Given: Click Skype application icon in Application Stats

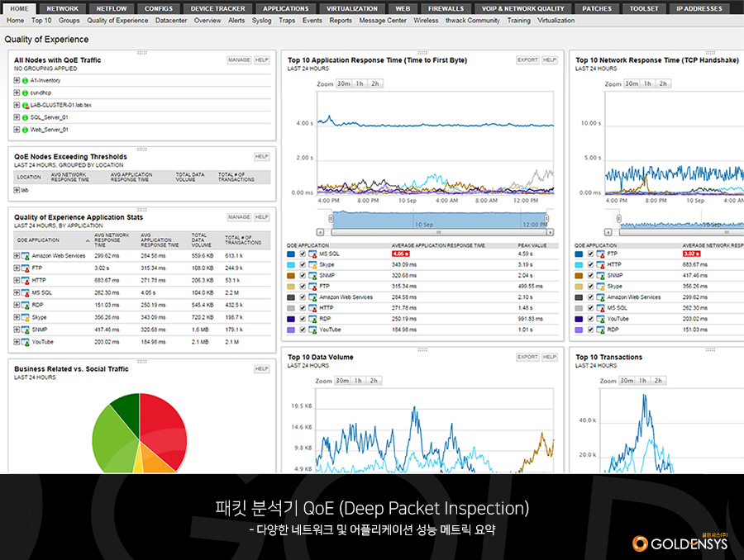Looking at the screenshot, I should tap(25, 318).
